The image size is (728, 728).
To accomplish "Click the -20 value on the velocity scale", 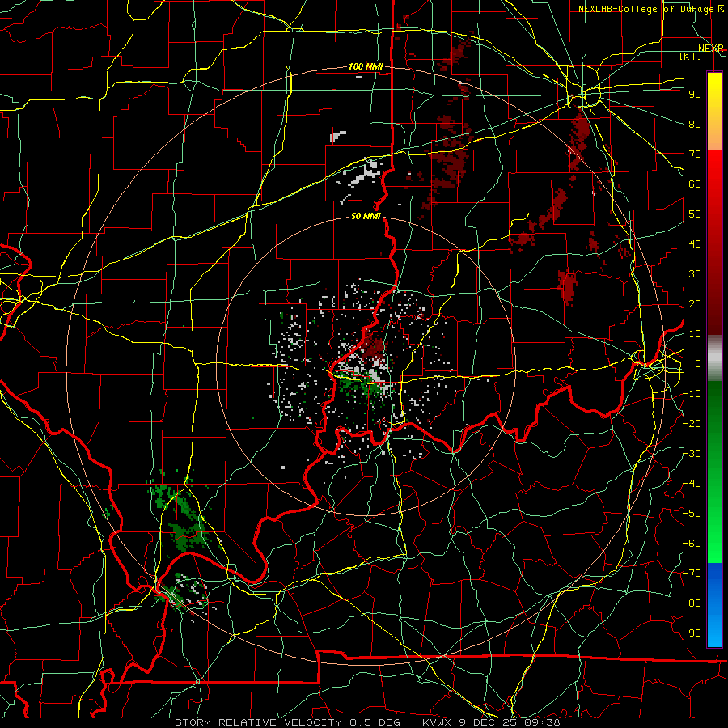I will 692,423.
